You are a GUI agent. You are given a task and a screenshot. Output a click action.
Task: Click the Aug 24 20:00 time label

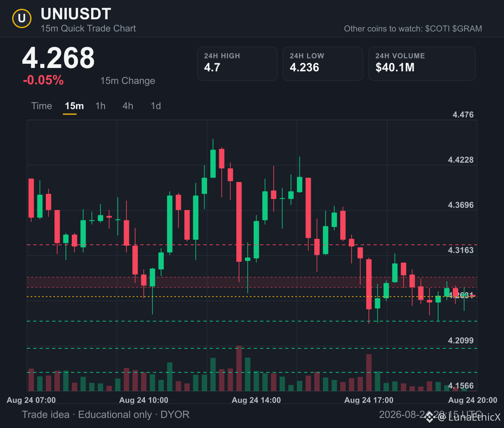[x=472, y=400]
